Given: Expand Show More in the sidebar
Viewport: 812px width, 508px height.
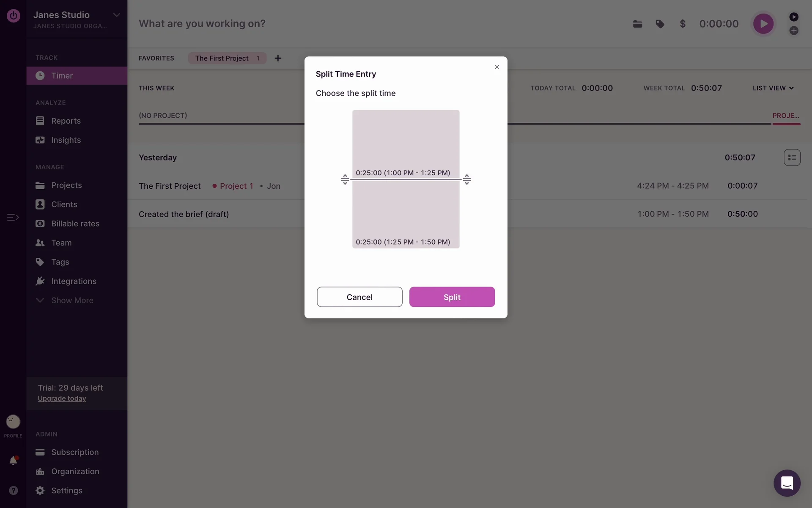Looking at the screenshot, I should point(72,300).
